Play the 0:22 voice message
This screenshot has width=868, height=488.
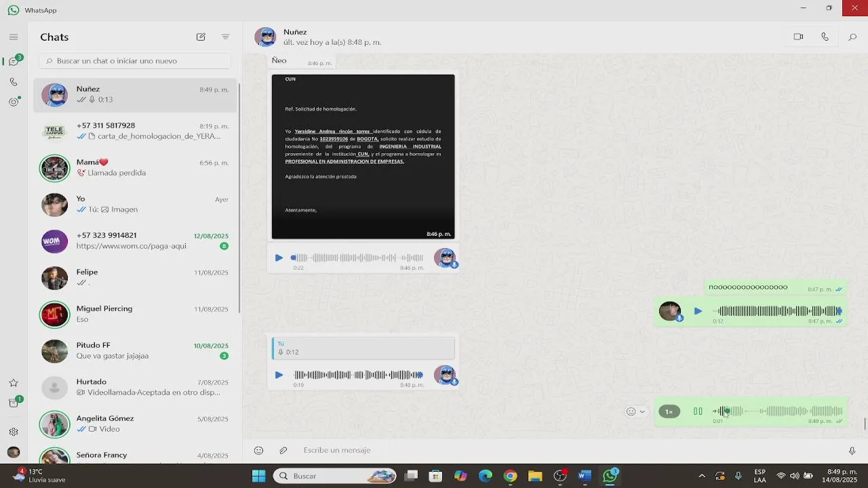[279, 258]
